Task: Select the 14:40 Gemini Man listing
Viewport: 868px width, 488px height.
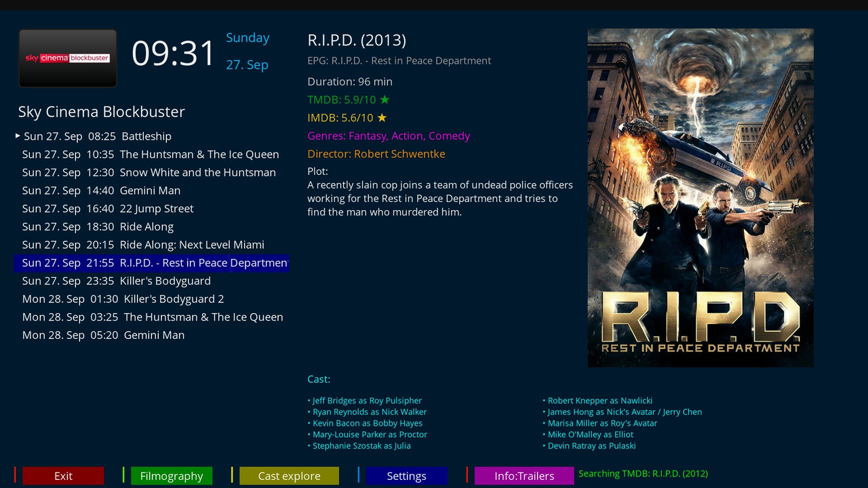Action: 151,190
